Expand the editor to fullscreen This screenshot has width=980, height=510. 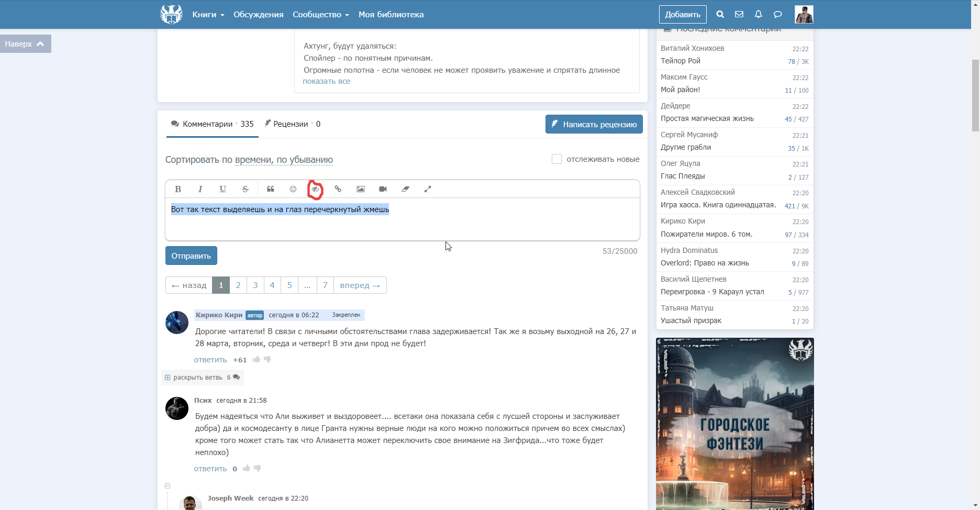pos(428,189)
